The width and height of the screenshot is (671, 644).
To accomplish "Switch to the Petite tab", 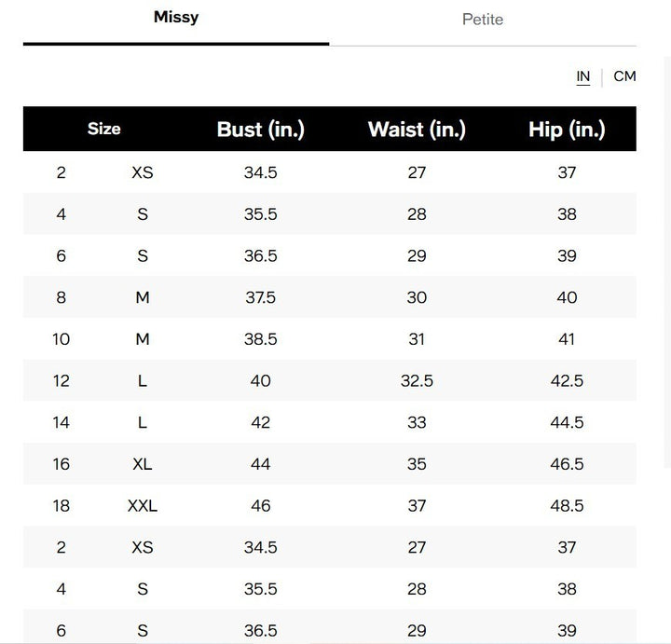I will pos(483,20).
